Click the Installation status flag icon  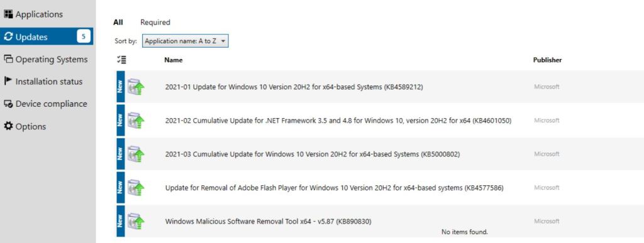(8, 81)
